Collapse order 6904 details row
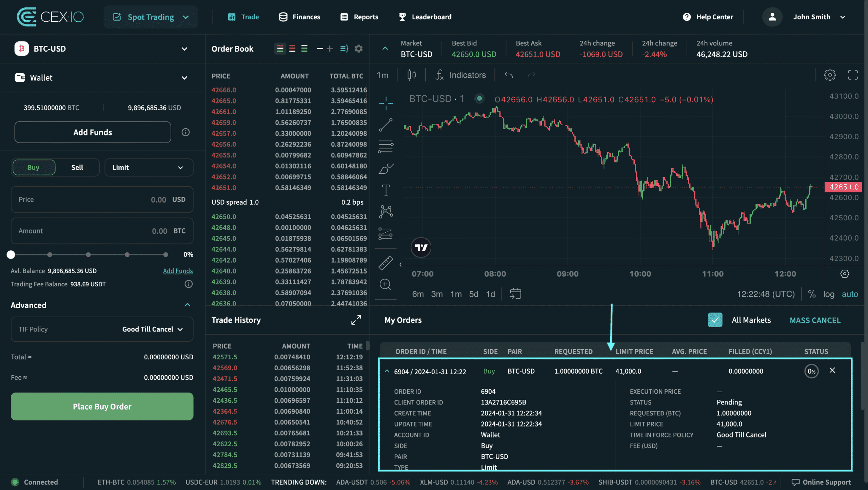 (x=387, y=371)
